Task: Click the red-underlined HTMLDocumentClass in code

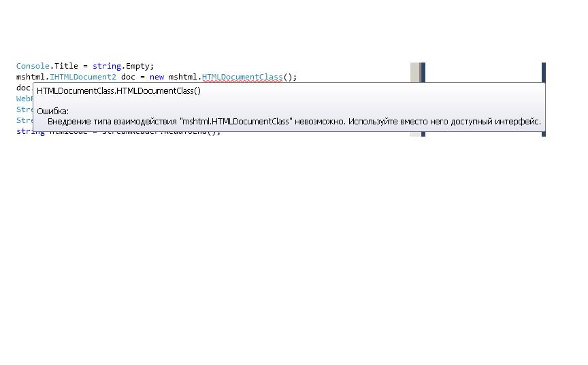Action: pos(242,77)
